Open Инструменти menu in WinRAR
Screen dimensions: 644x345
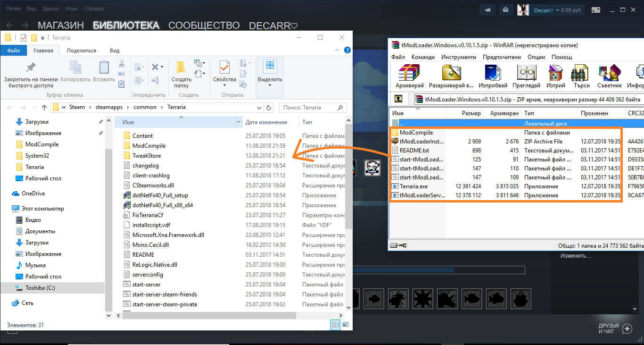point(459,57)
